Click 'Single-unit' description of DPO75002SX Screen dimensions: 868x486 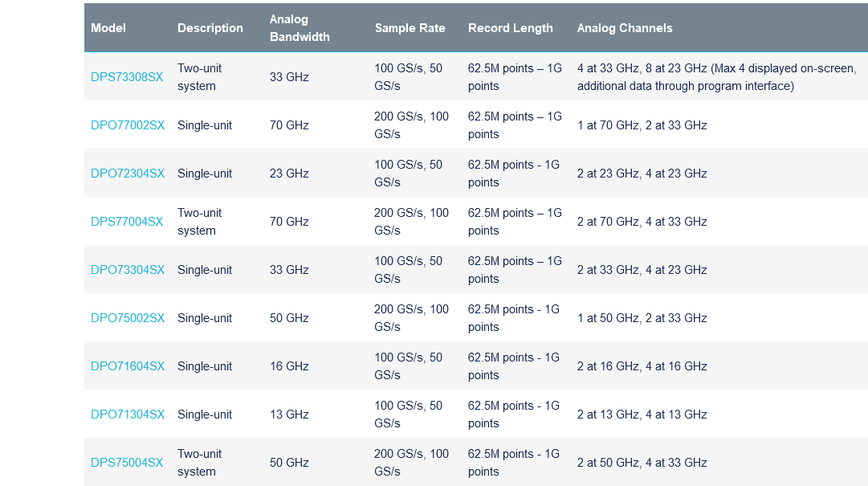(205, 318)
